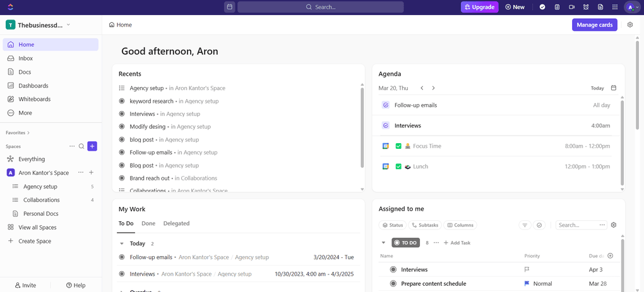Open the notepad icon in top bar
The width and height of the screenshot is (644, 292).
click(557, 7)
